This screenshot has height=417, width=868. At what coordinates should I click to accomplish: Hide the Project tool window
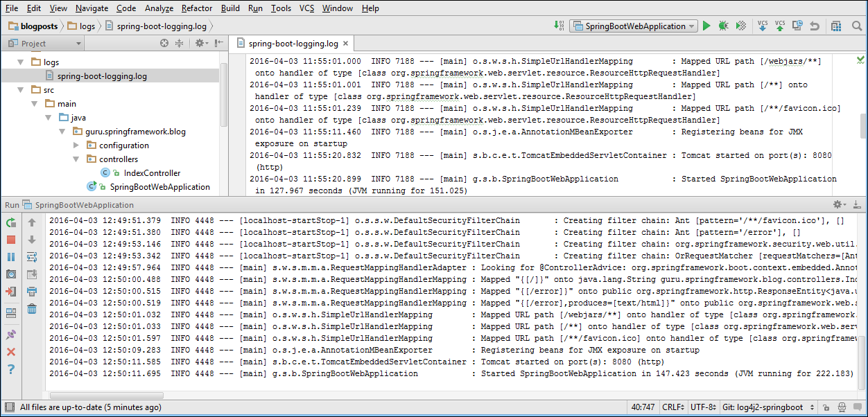(x=218, y=43)
